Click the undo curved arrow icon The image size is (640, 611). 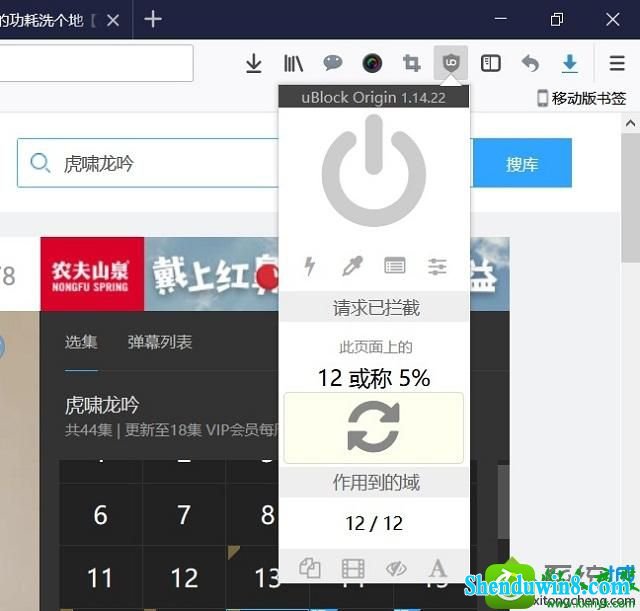coord(530,63)
